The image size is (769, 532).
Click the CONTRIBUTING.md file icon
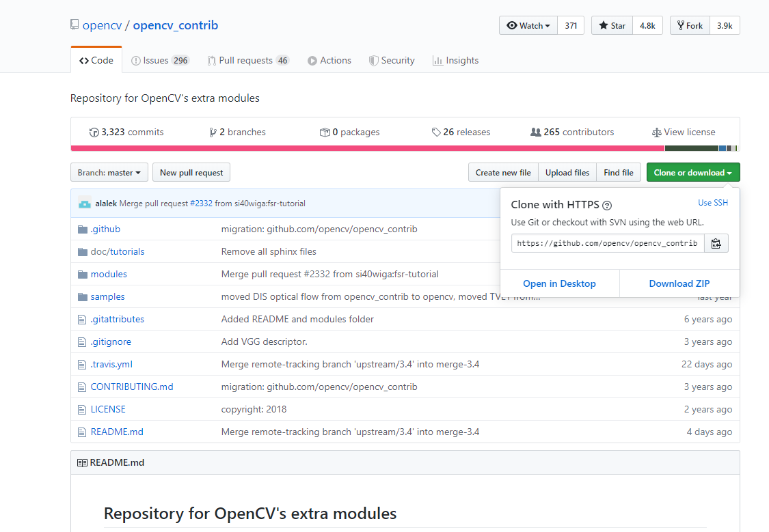click(82, 387)
